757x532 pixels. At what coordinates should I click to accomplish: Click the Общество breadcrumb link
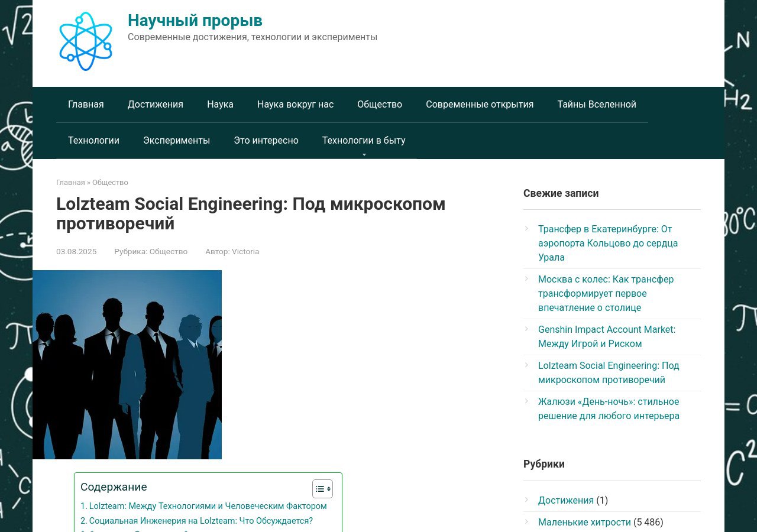110,183
